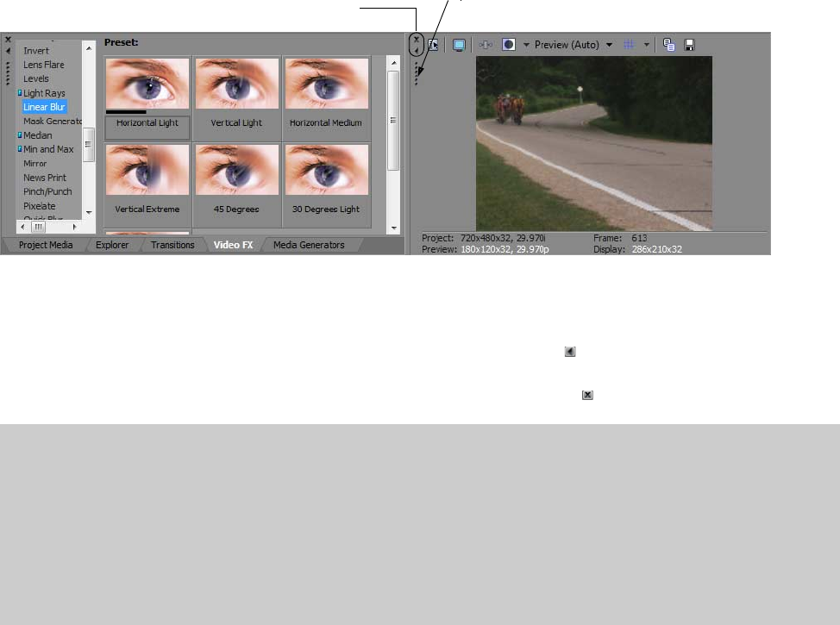Screen dimensions: 840x625
Task: Toggle the Overlays grid icon
Action: point(629,45)
